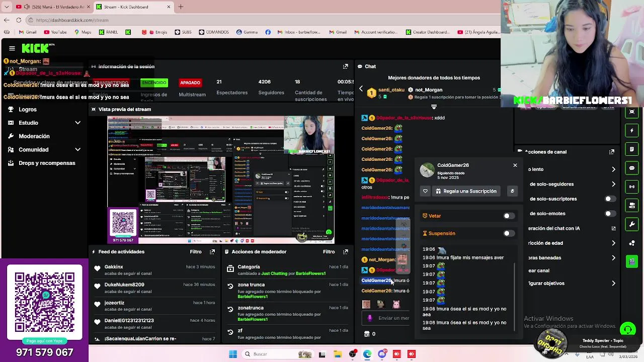Viewport: 644px width, 362px height.
Task: Open File Explorer from the taskbar
Action: coord(337,354)
